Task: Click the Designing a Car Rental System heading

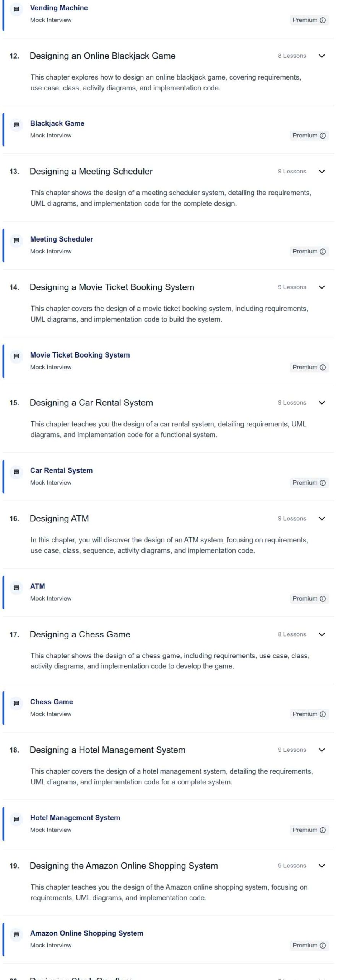Action: tap(91, 403)
